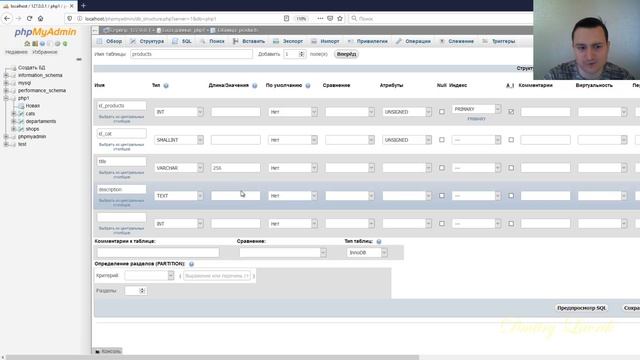The height and width of the screenshot is (360, 640).
Task: Go to the phpMyAdmin home icon
Action: tap(27, 44)
